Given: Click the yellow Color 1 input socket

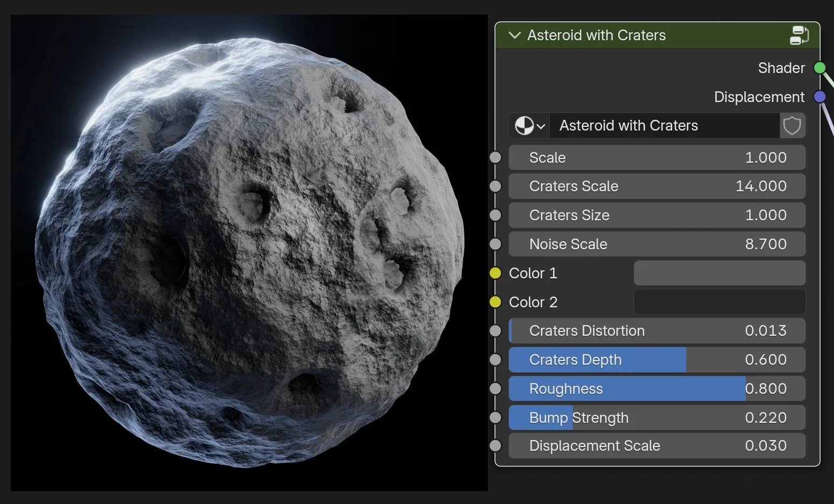Looking at the screenshot, I should point(495,273).
